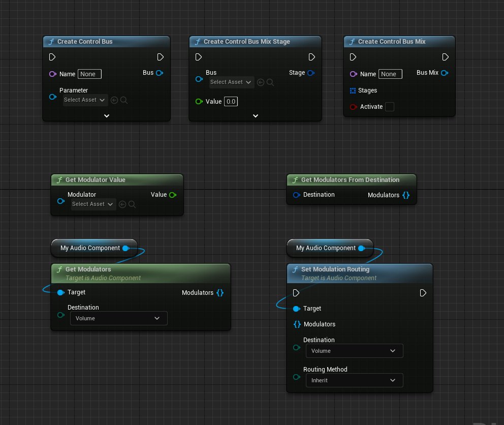The width and height of the screenshot is (504, 425).
Task: Click Bus Mix output pin
Action: click(445, 73)
